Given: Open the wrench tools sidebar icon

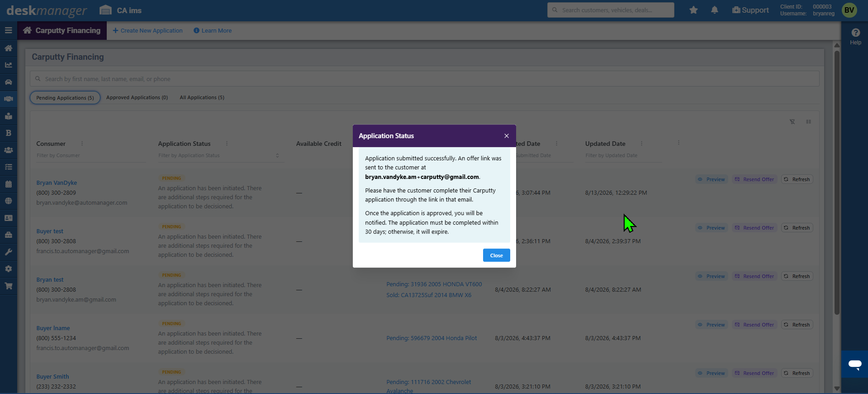Looking at the screenshot, I should pos(8,252).
